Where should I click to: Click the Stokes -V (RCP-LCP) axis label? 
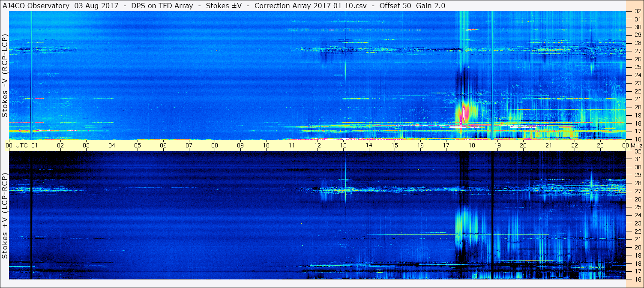pyautogui.click(x=5, y=75)
